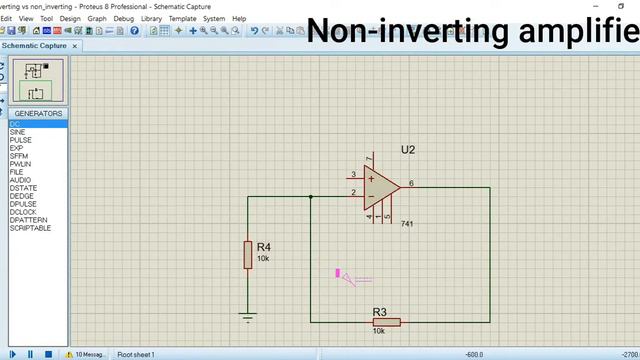This screenshot has width=640, height=360.
Task: Click the Undo arrow icon
Action: pos(254,31)
